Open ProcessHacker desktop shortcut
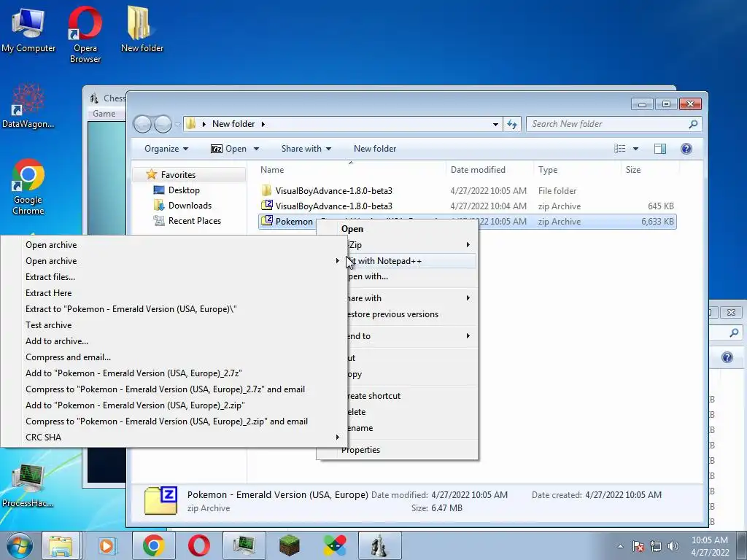This screenshot has height=560, width=747. pos(28,486)
